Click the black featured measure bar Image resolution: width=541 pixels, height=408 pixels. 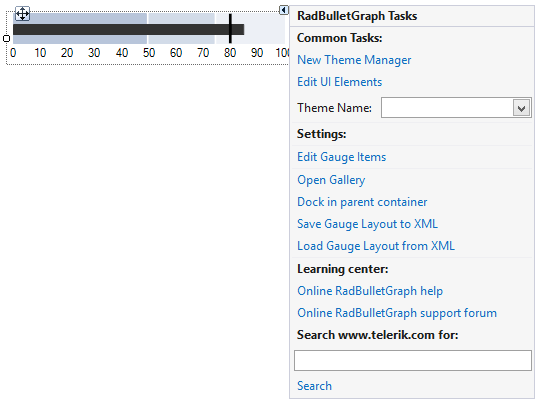point(128,30)
